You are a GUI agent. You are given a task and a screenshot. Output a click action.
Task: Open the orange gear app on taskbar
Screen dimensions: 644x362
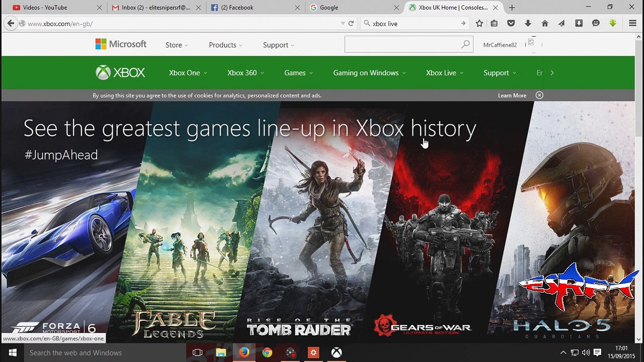click(x=313, y=353)
